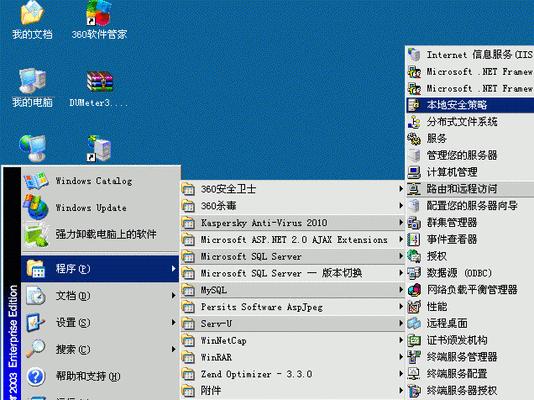Image resolution: width=534 pixels, height=400 pixels.
Task: Click the 分布式文件系统 icon
Action: point(414,122)
